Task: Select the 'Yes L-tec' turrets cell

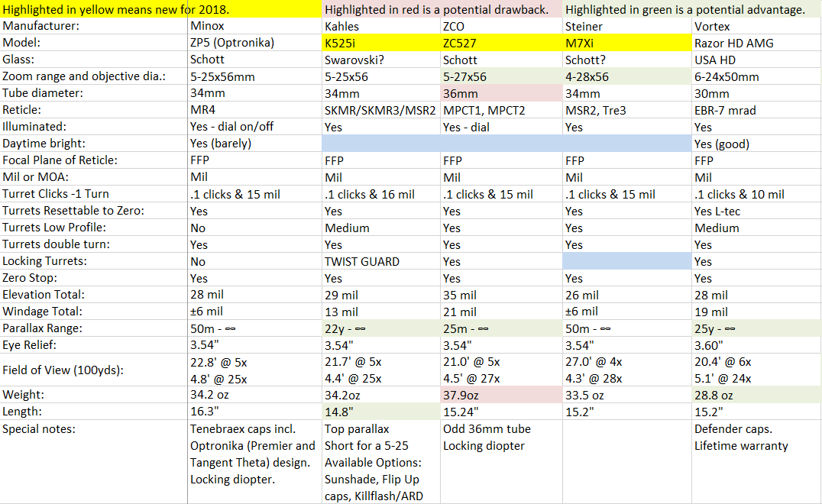Action: coord(756,211)
